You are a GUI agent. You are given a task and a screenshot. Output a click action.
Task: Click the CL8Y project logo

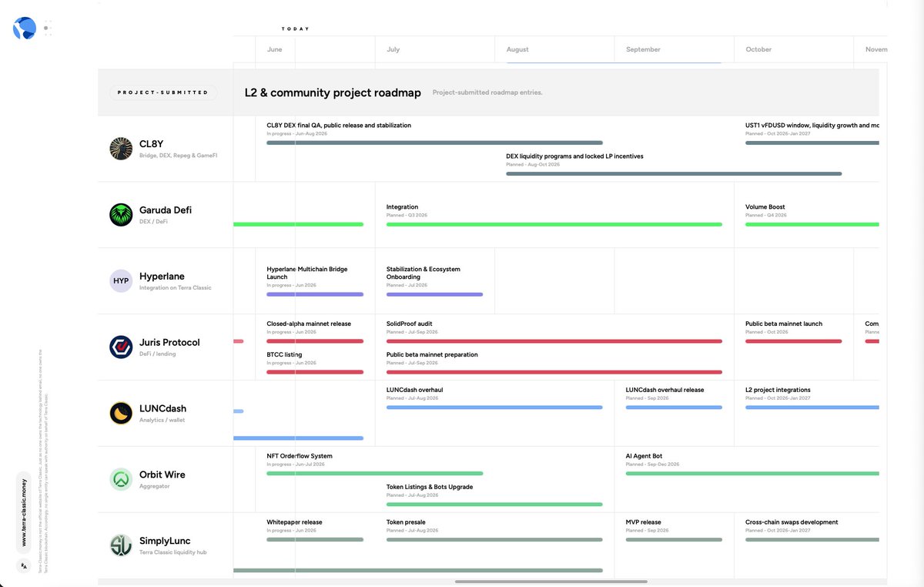tap(121, 149)
